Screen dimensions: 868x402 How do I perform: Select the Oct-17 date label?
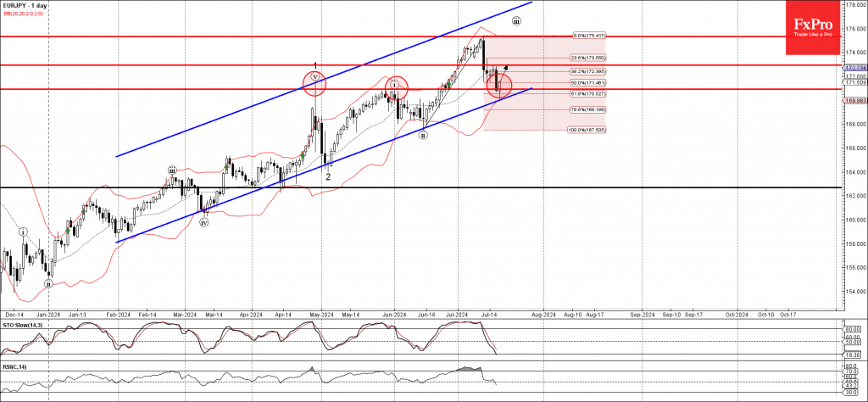click(x=789, y=314)
